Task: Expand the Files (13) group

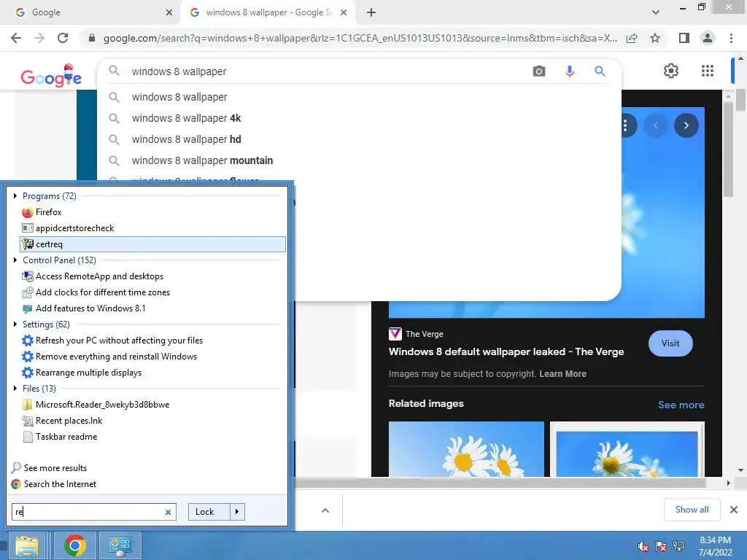Action: [15, 389]
